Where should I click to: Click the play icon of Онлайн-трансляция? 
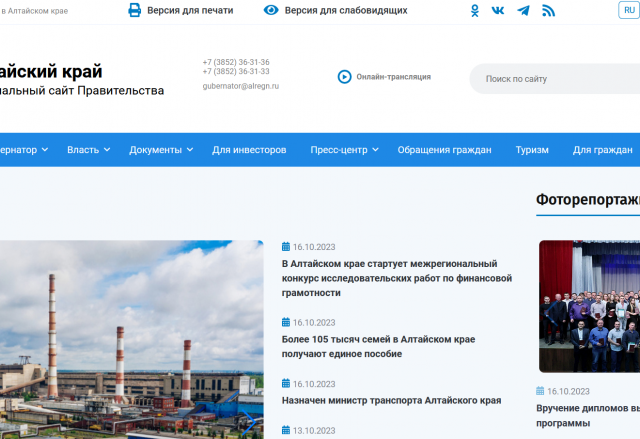[344, 77]
